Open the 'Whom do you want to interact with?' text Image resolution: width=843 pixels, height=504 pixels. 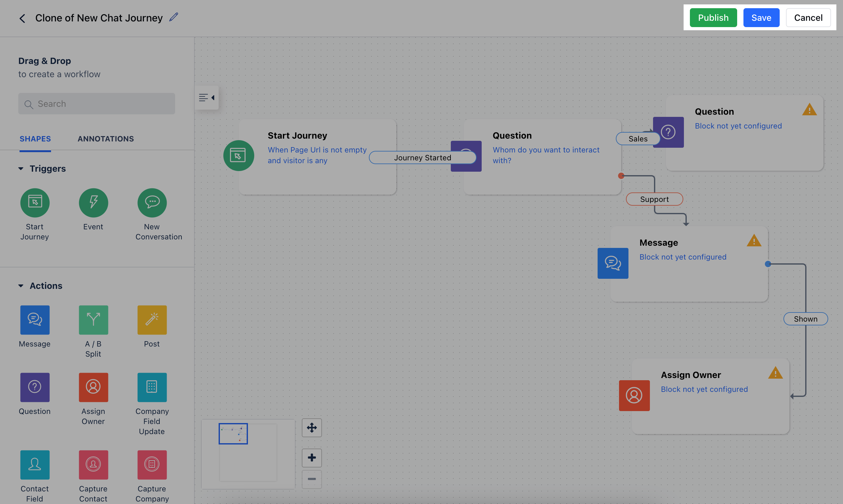[x=546, y=155]
